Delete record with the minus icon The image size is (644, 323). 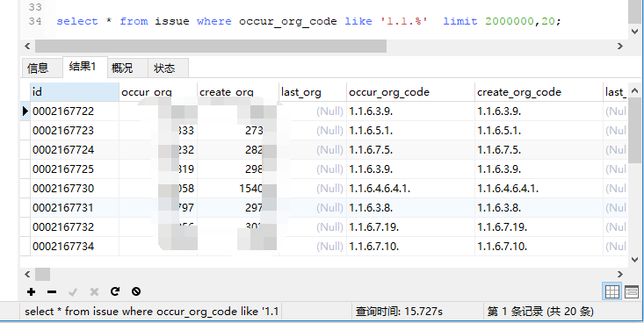(x=52, y=291)
